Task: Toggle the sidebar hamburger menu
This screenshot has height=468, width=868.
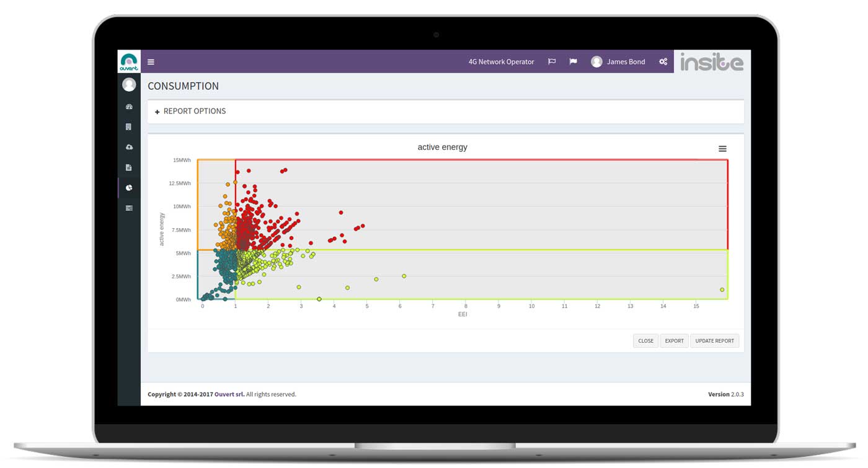Action: tap(151, 62)
